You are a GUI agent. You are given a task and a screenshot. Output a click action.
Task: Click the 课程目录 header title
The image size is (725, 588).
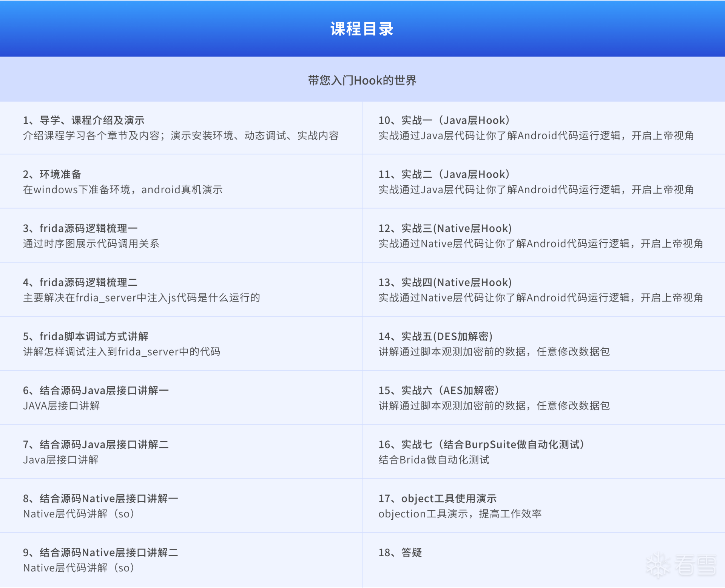[362, 29]
